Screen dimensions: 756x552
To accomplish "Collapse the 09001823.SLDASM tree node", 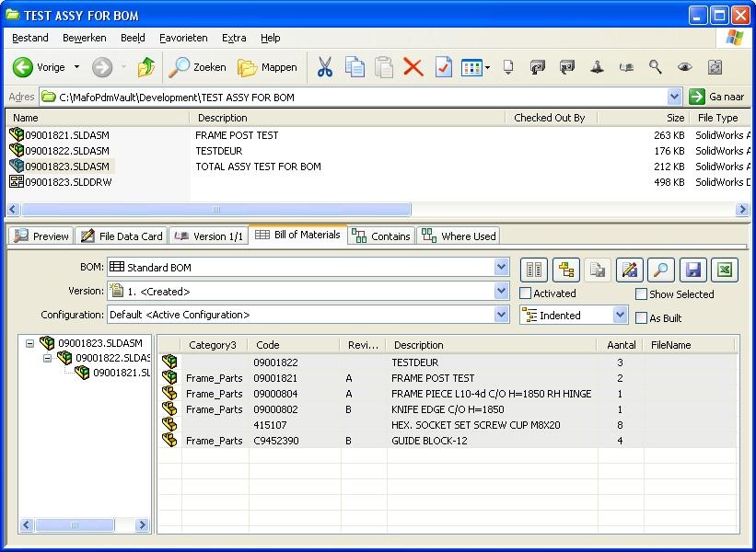I will (x=30, y=343).
